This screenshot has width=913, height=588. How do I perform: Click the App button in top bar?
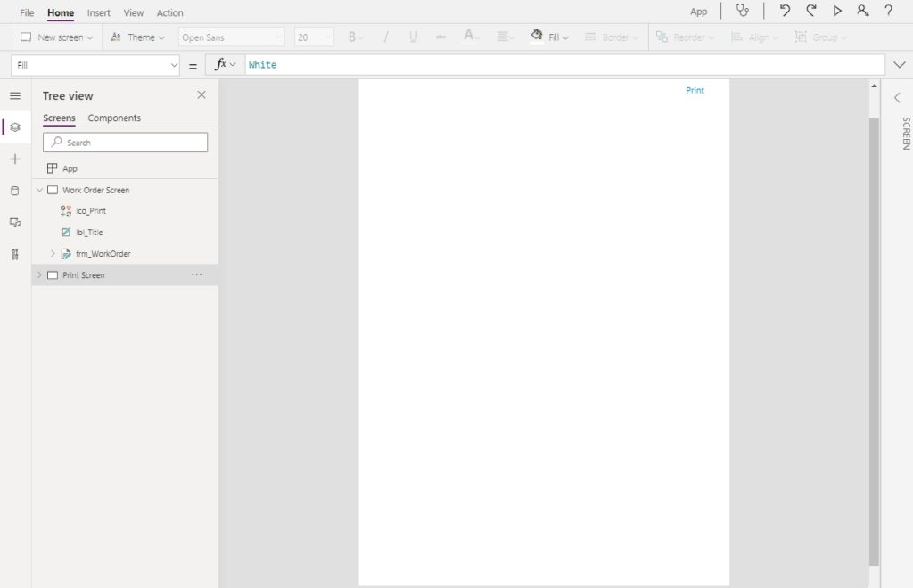click(x=698, y=12)
